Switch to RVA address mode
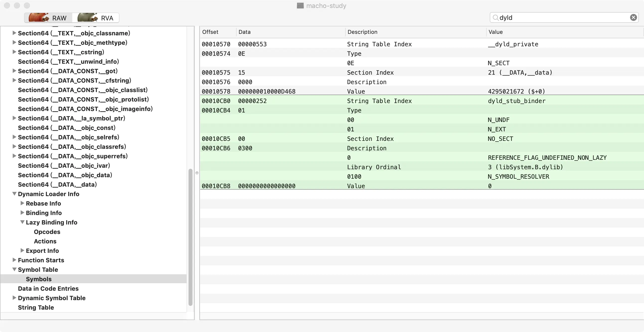 pos(96,18)
